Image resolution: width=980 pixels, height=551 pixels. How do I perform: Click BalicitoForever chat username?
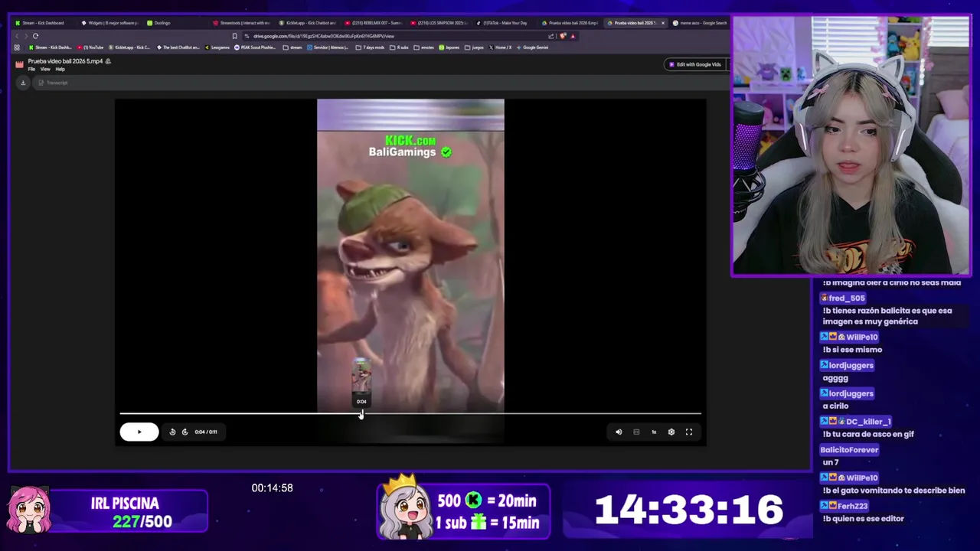tap(849, 450)
